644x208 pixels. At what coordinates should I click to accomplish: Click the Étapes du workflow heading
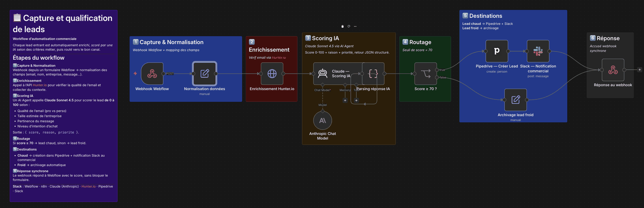click(x=39, y=58)
